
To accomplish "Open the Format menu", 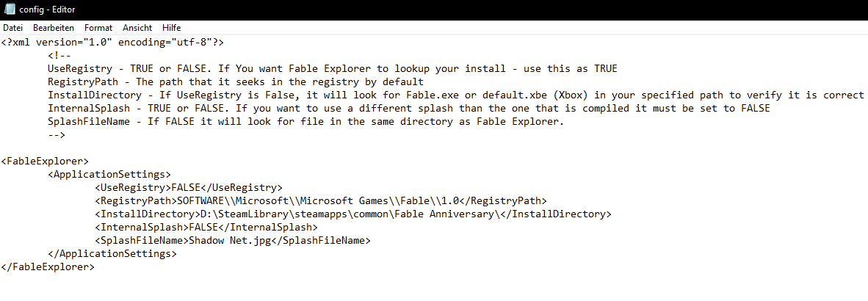I will [98, 27].
